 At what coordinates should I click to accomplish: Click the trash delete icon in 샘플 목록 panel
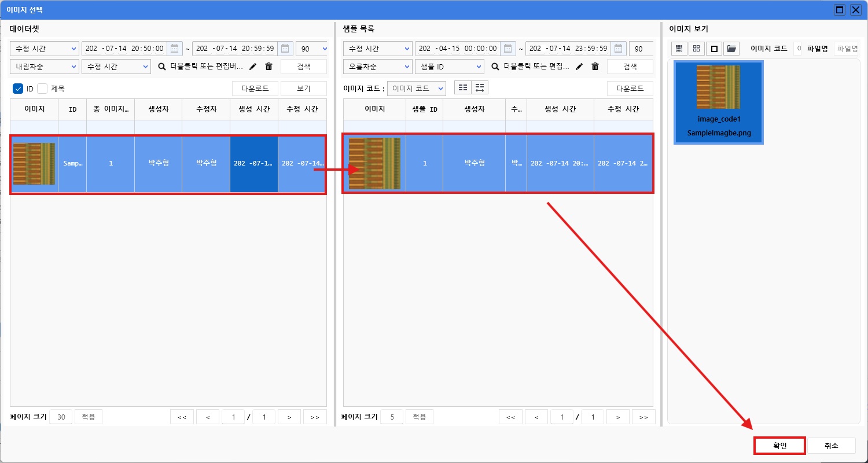pyautogui.click(x=595, y=66)
